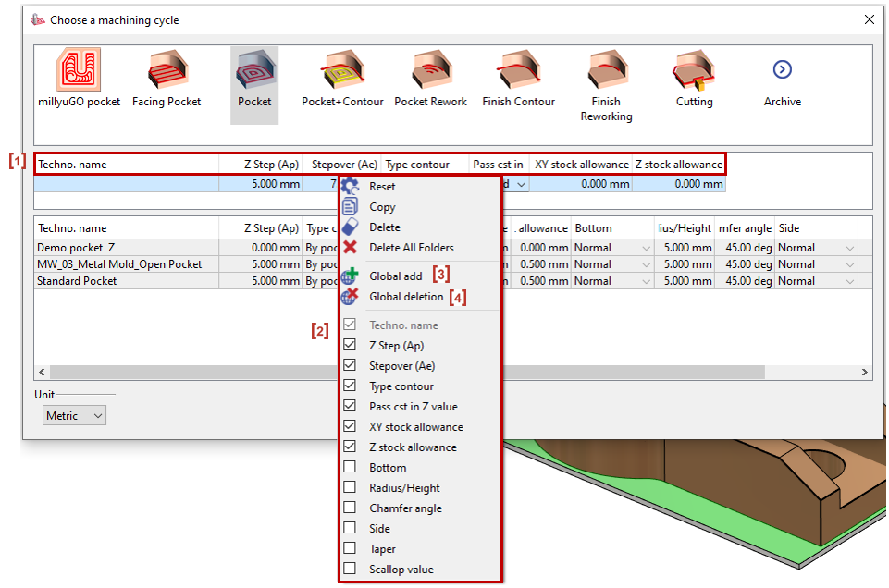Select the millyuGO pocket cycle icon
The image size is (889, 588).
79,71
